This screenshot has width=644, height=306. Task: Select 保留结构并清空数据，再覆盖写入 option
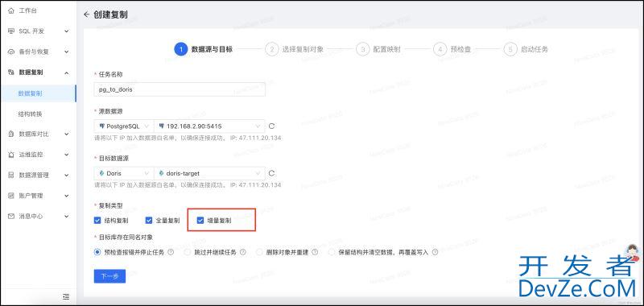pos(332,252)
